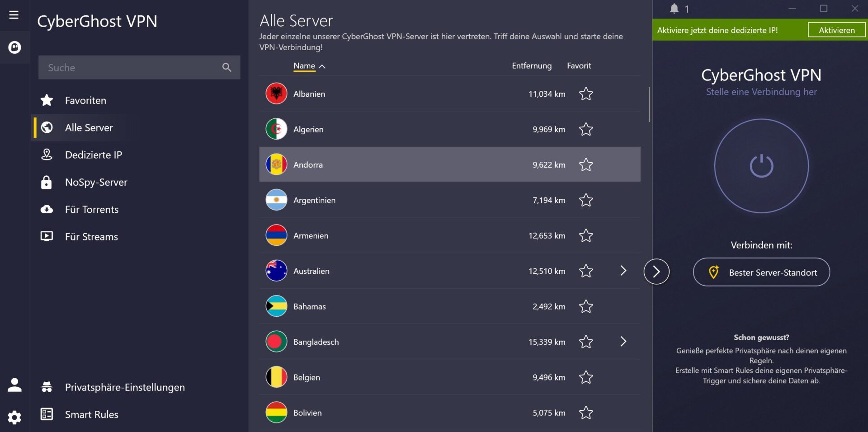This screenshot has height=432, width=868.
Task: Click the Argentinien flag icon
Action: point(276,200)
